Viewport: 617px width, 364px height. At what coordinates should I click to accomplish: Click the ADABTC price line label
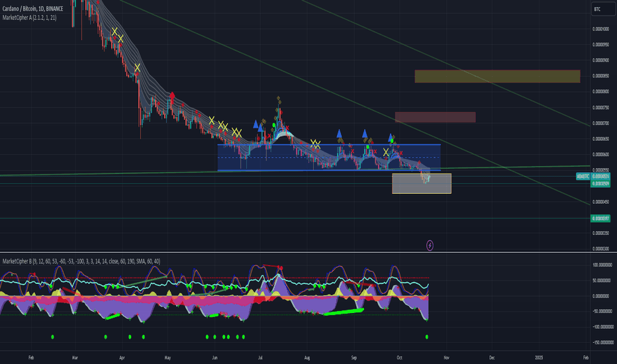pyautogui.click(x=583, y=176)
